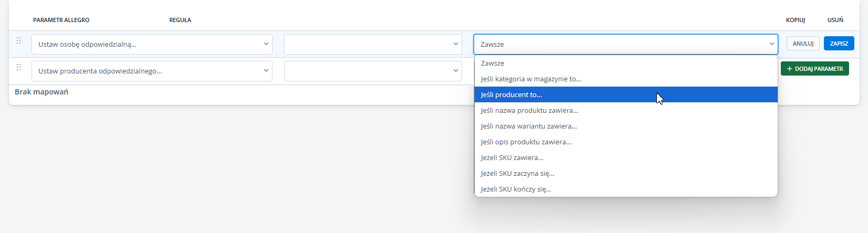This screenshot has height=233, width=868.
Task: Grab the drag handle of second parameter row
Action: [18, 67]
